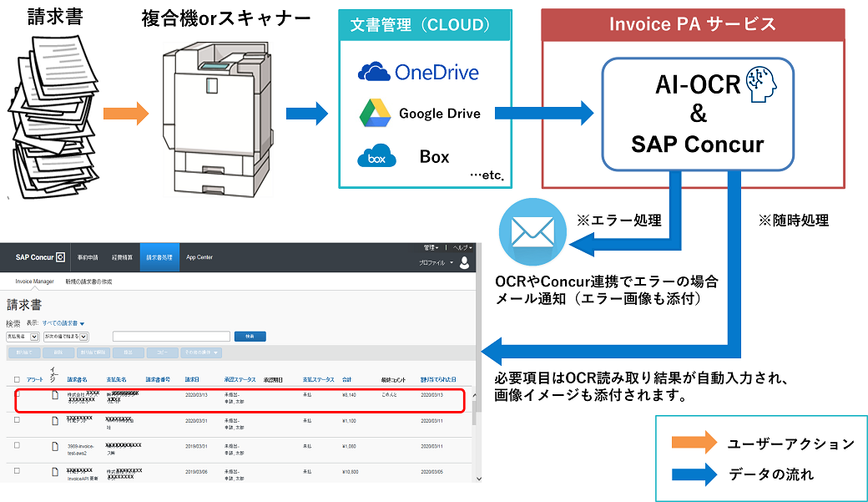Select the 請求書処理 tab

point(159,257)
